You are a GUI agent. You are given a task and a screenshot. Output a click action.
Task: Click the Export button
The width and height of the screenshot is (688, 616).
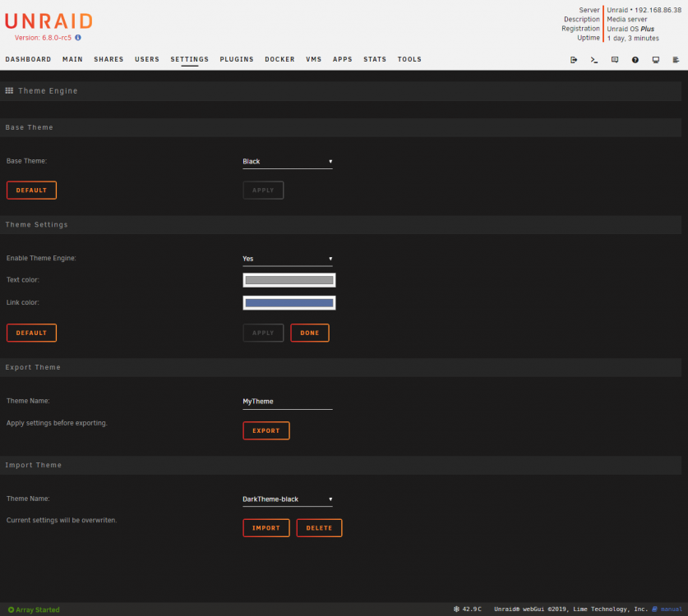266,430
